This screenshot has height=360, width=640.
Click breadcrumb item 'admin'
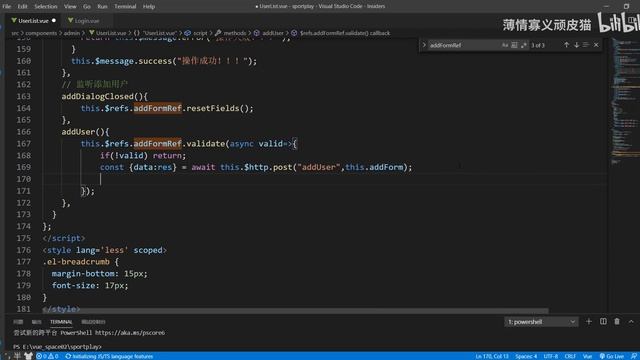(x=72, y=33)
